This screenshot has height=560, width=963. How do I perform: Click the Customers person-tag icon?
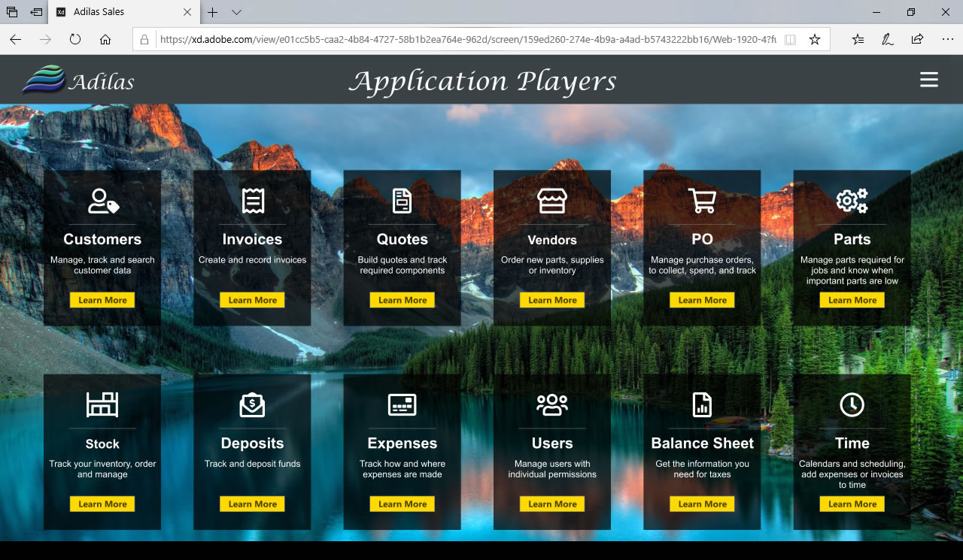tap(102, 201)
